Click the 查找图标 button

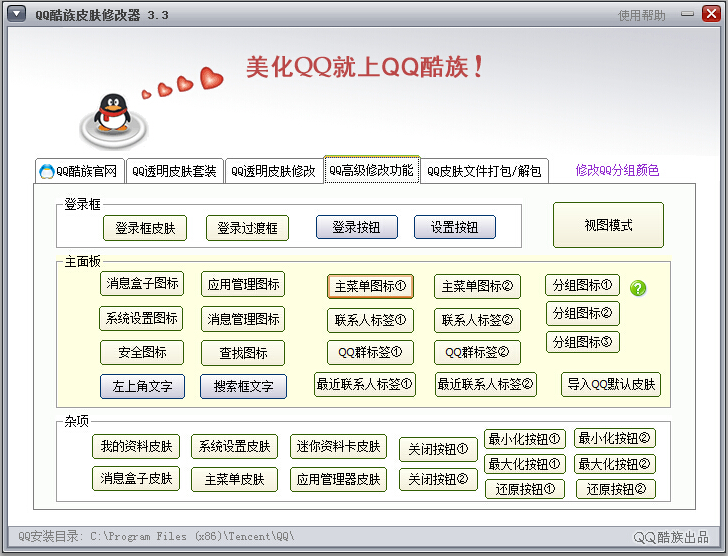click(243, 353)
